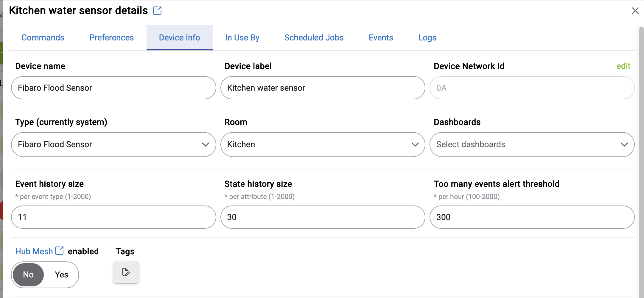Open the Preferences tab
The width and height of the screenshot is (644, 298).
point(111,37)
